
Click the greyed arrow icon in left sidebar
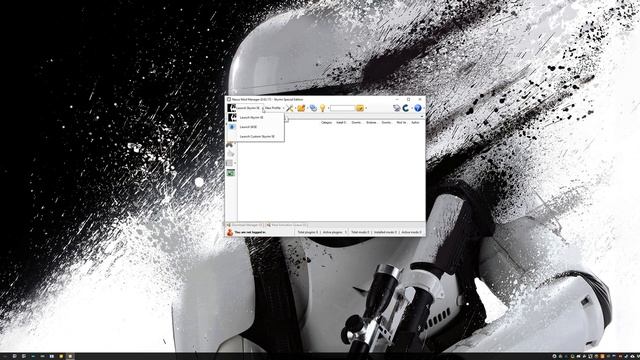(x=230, y=153)
